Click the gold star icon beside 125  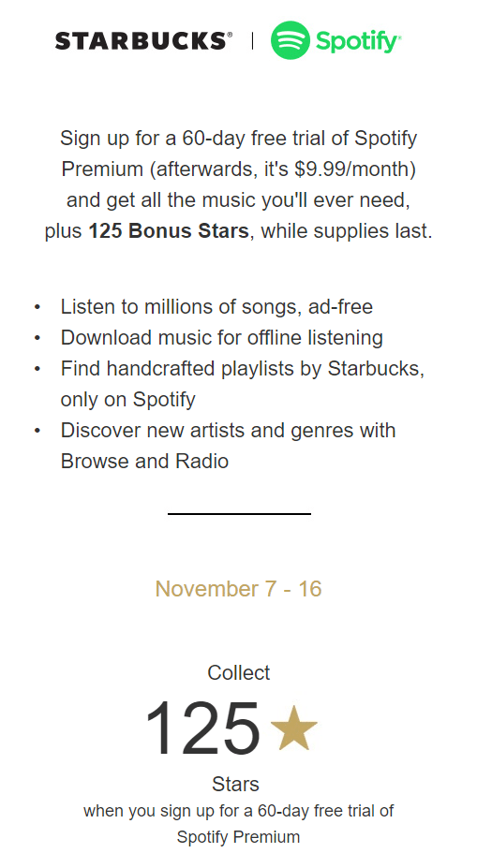[x=293, y=728]
